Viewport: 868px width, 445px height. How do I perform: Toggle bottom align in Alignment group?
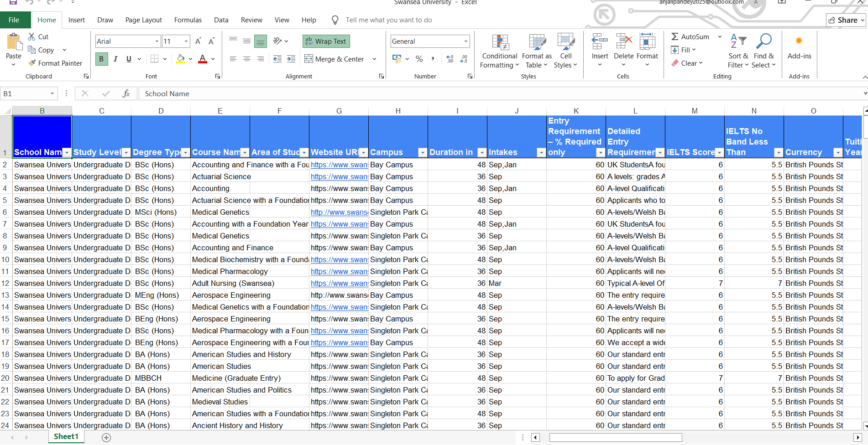(261, 41)
